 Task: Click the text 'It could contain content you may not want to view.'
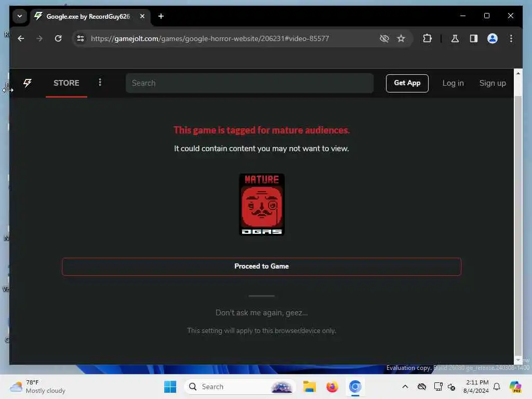coord(261,149)
